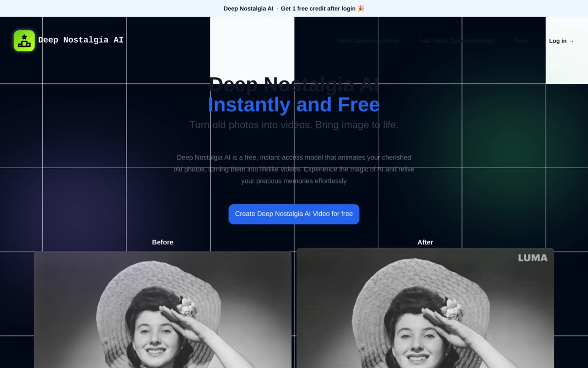Viewport: 588px width, 368px height.
Task: Click the arrow icon beside Log in
Action: tap(571, 41)
